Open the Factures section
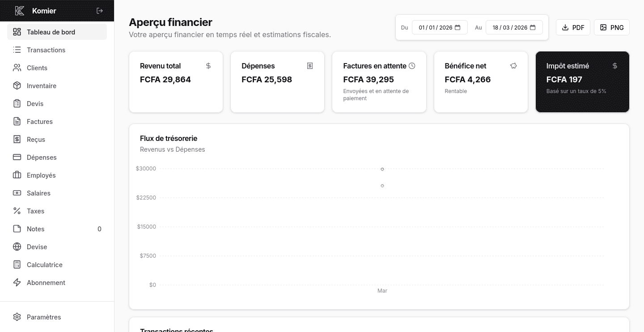This screenshot has height=332, width=644. click(x=39, y=121)
